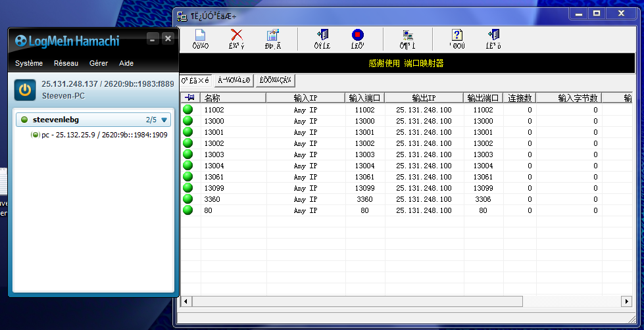Select the first tab above the mapping table

coord(195,80)
